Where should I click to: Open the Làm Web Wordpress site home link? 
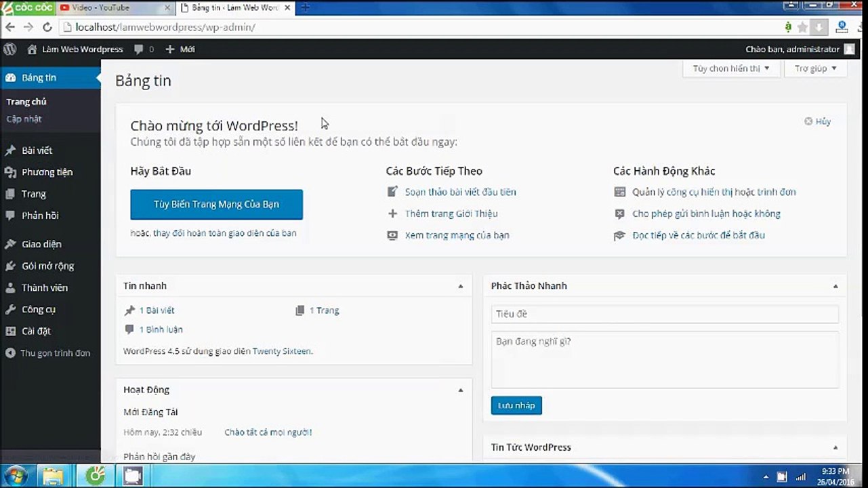tap(75, 49)
